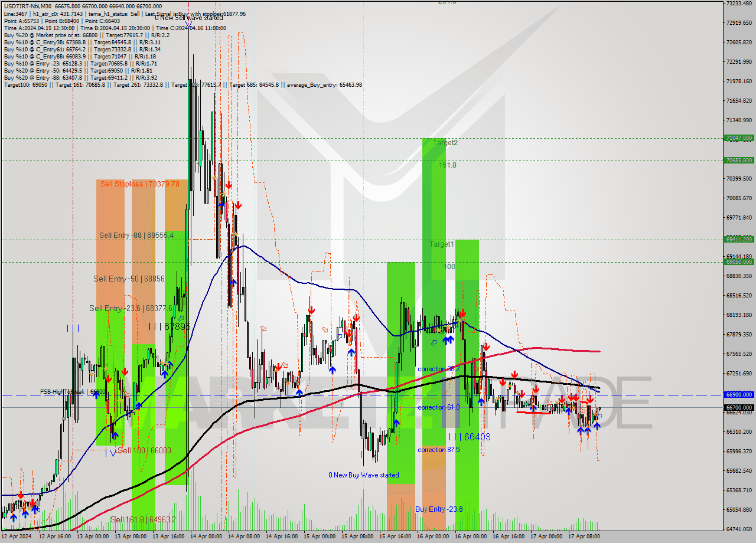Click the '0 New Buy Wave started' label
The image size is (756, 543).
click(364, 475)
